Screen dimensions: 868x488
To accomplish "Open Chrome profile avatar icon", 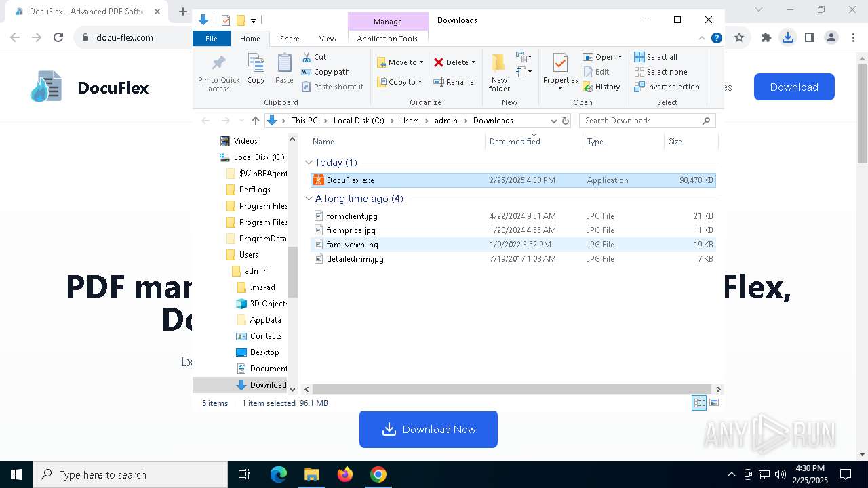I will (x=831, y=38).
